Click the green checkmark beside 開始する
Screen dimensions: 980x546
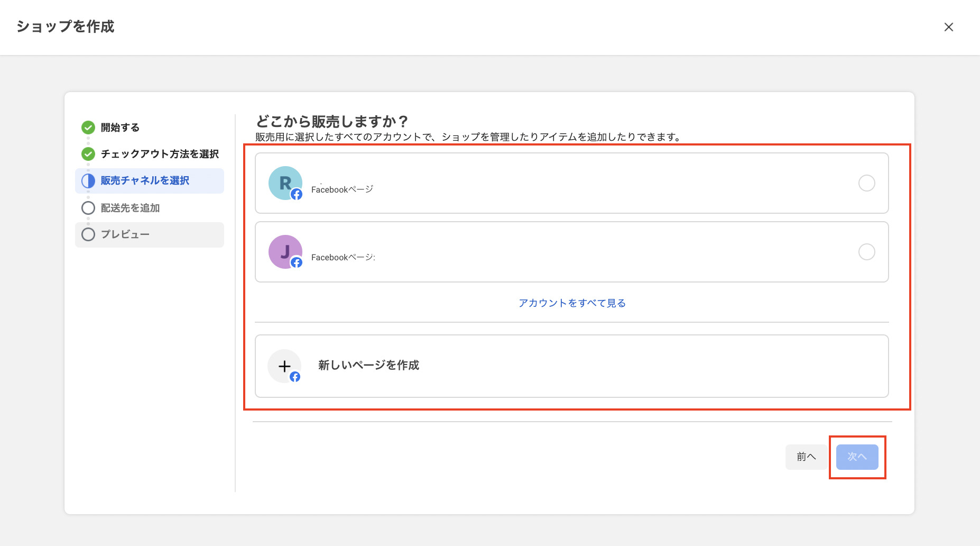(88, 128)
